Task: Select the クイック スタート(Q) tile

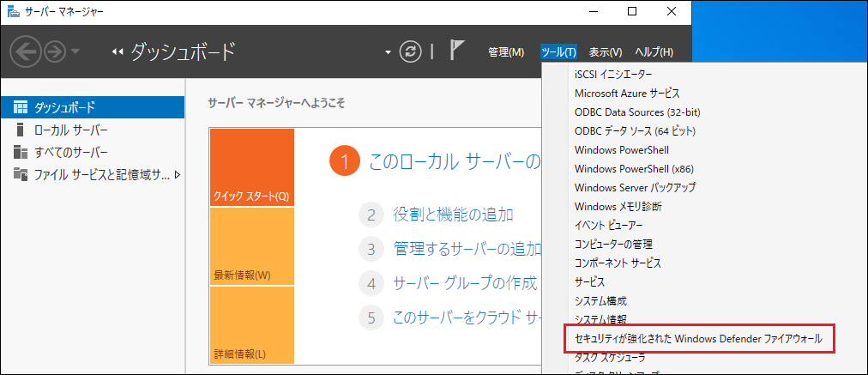Action: (x=251, y=167)
